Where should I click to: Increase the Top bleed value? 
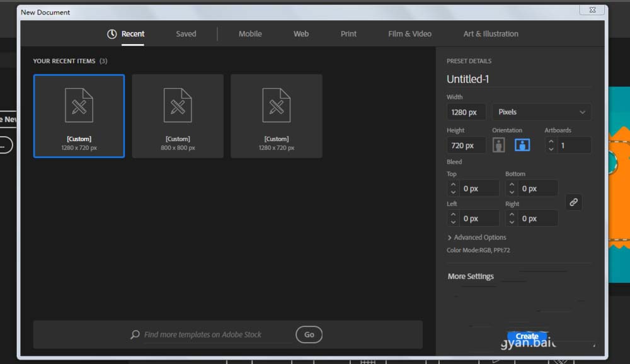pyautogui.click(x=453, y=185)
